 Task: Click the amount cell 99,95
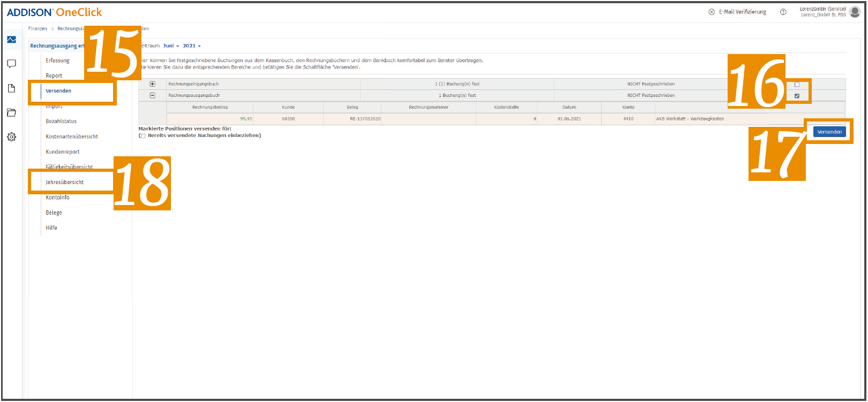pos(210,119)
